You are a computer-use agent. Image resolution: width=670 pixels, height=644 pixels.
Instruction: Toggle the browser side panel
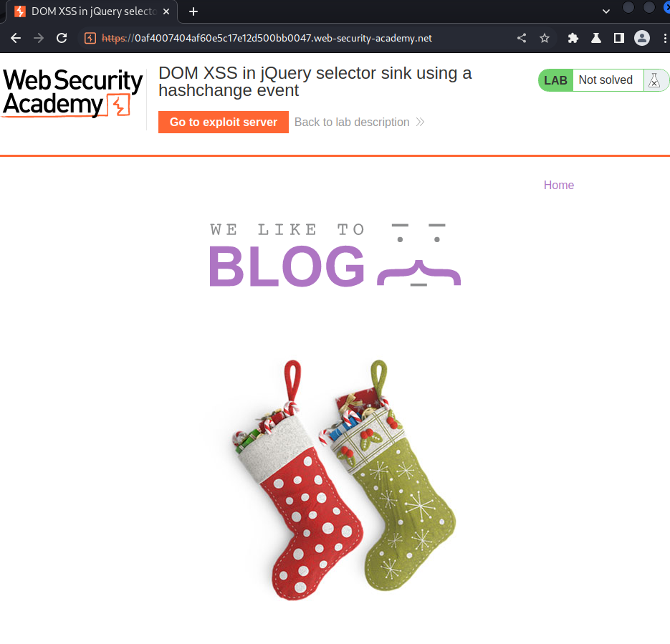[618, 39]
